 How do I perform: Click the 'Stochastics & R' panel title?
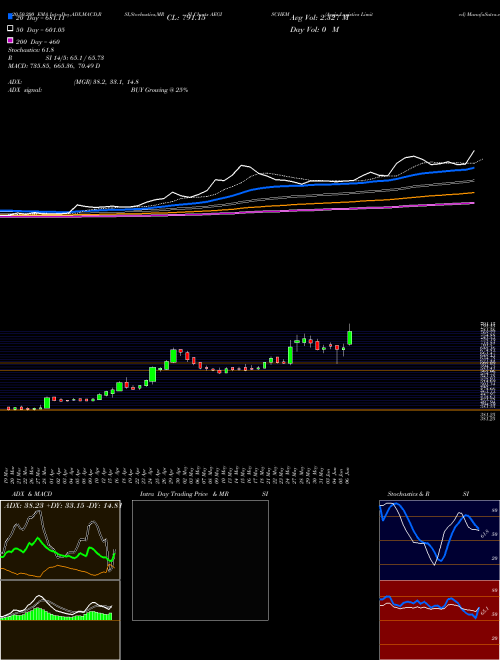(x=408, y=494)
